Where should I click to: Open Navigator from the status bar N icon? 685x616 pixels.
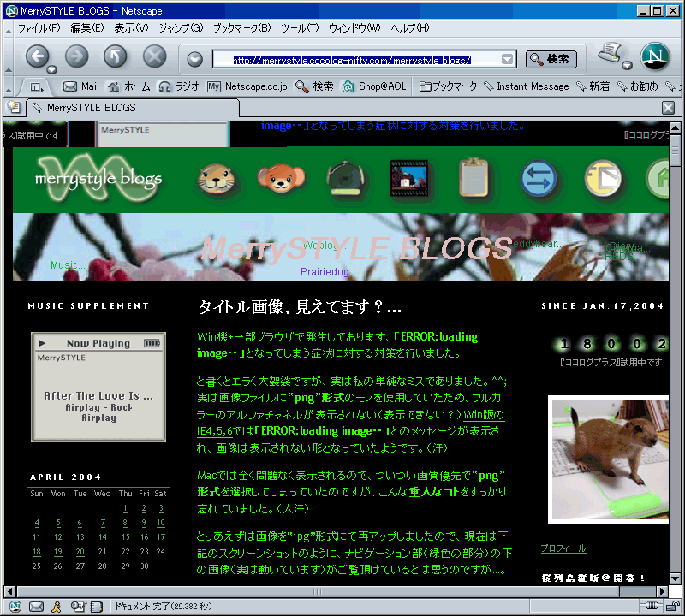pos(15,606)
